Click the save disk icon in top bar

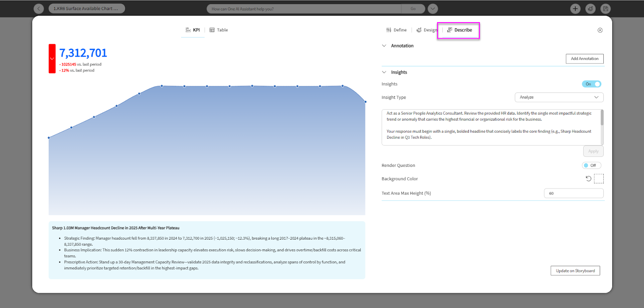click(x=605, y=8)
